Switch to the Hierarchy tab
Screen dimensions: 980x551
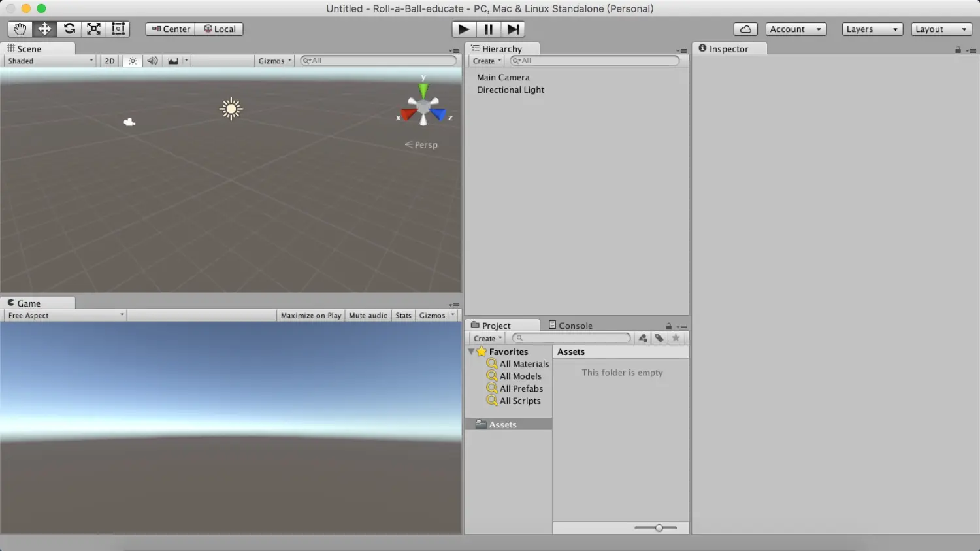pos(502,48)
